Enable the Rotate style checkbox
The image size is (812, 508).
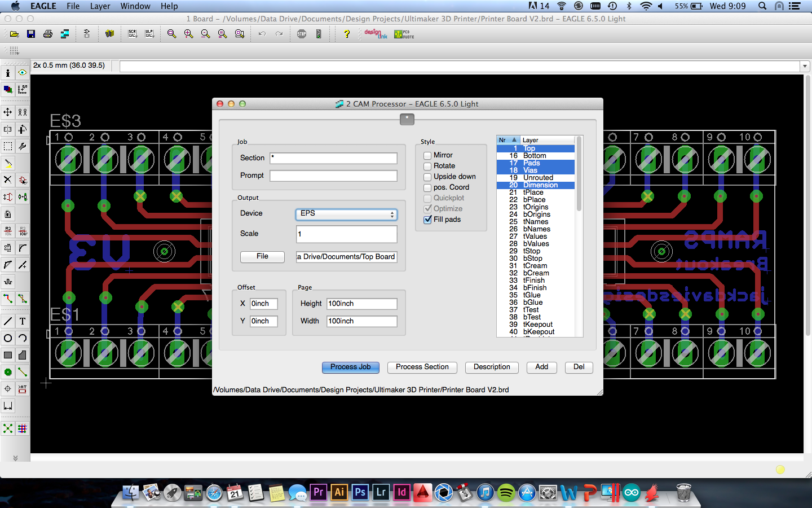point(427,166)
